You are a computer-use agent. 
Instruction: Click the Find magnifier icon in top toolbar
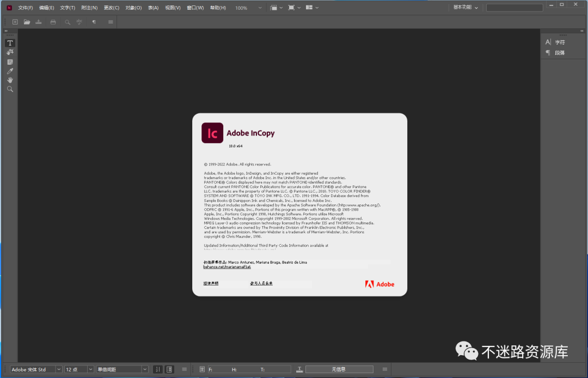pyautogui.click(x=68, y=22)
